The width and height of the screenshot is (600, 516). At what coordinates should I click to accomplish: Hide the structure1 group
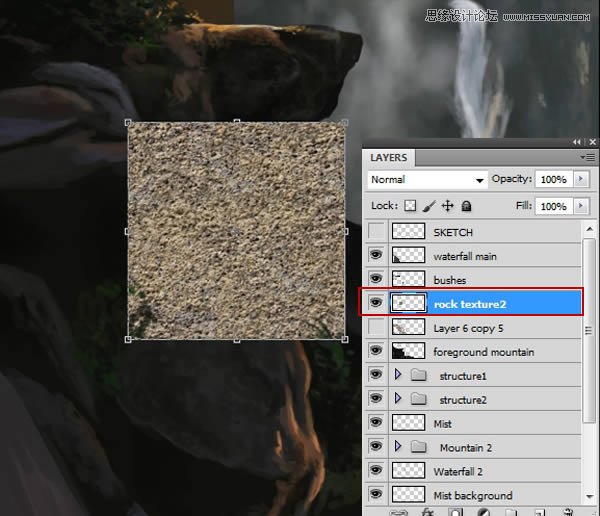pos(376,374)
